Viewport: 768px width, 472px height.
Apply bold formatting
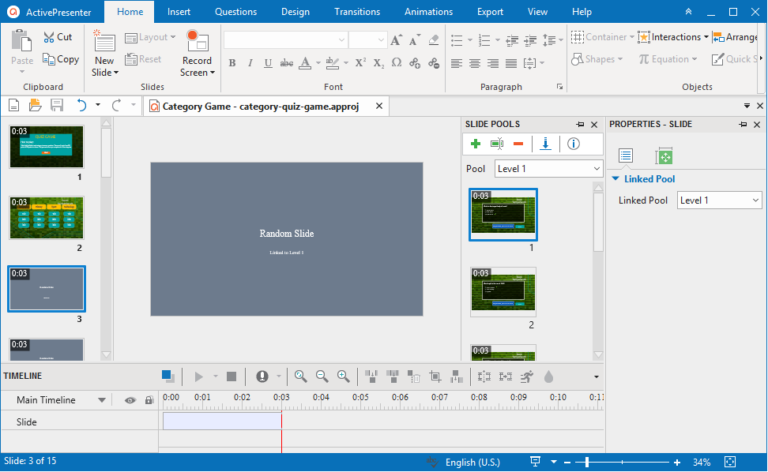click(232, 63)
